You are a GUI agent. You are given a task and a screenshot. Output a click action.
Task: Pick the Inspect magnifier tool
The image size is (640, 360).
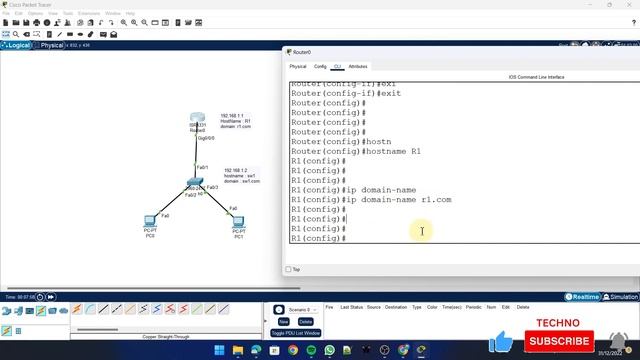point(16,34)
